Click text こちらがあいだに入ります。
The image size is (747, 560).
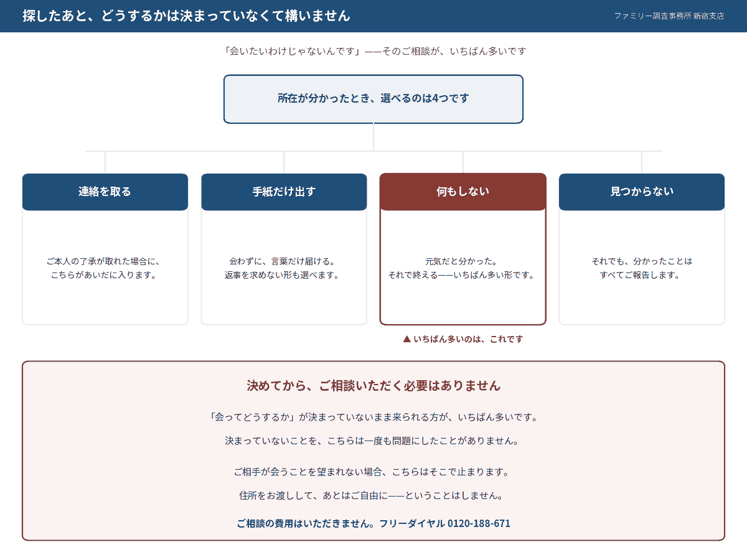(x=103, y=275)
